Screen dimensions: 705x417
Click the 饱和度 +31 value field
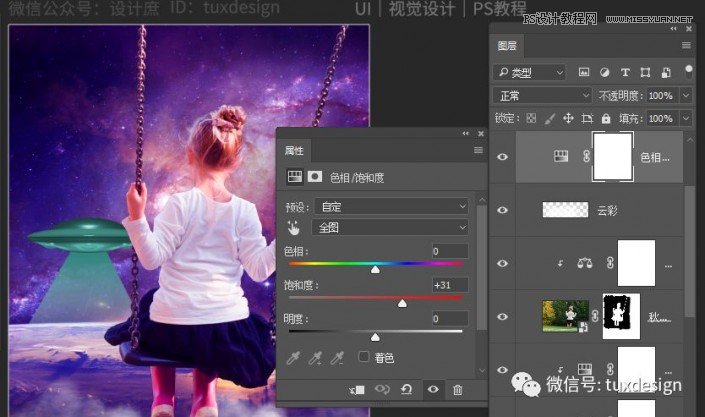450,285
